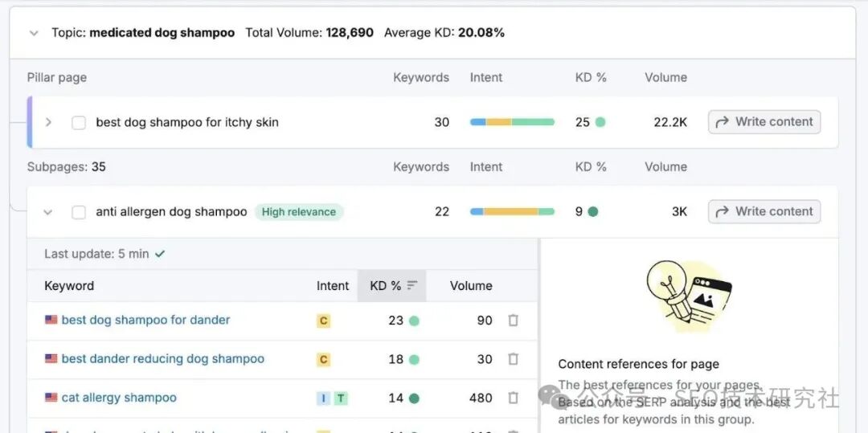The image size is (868, 433).
Task: Open the 'best dander reducing dog shampoo' keyword link
Action: pos(162,359)
